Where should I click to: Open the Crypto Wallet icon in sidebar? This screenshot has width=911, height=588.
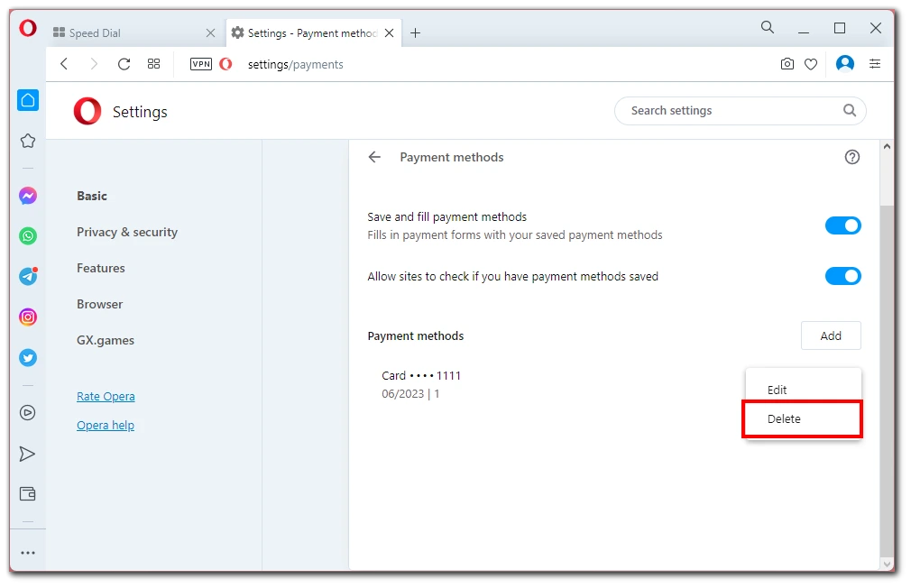coord(28,494)
